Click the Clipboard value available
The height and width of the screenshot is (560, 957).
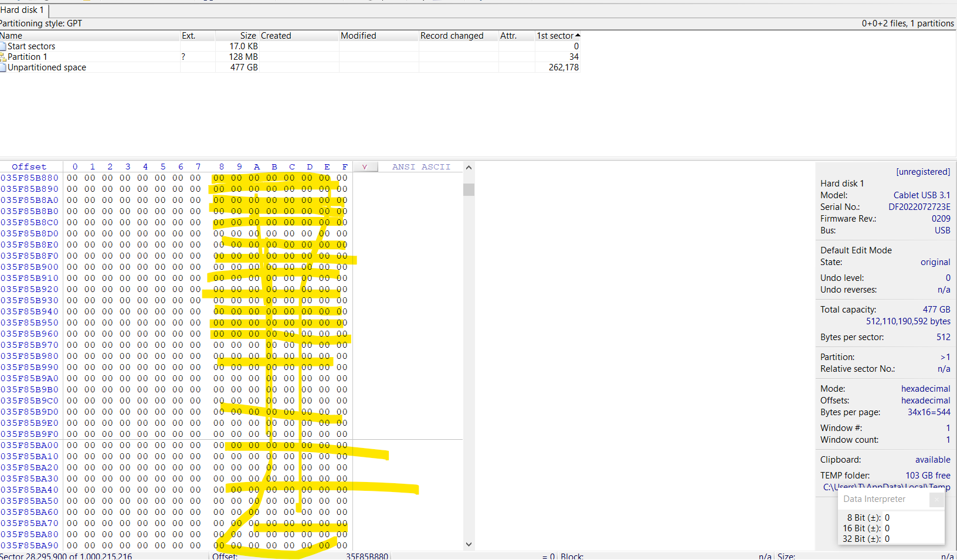coord(933,460)
